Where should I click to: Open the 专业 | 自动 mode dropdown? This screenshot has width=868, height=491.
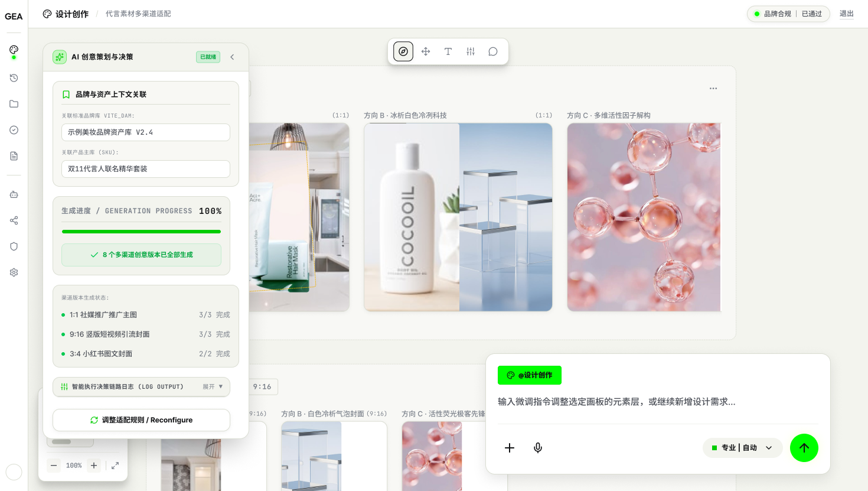[x=742, y=448]
